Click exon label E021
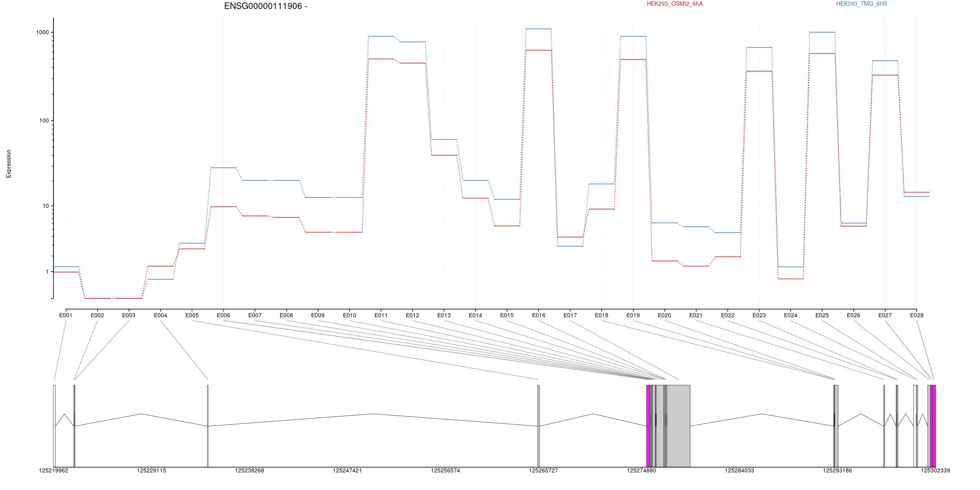The image size is (980, 490). pos(696,315)
